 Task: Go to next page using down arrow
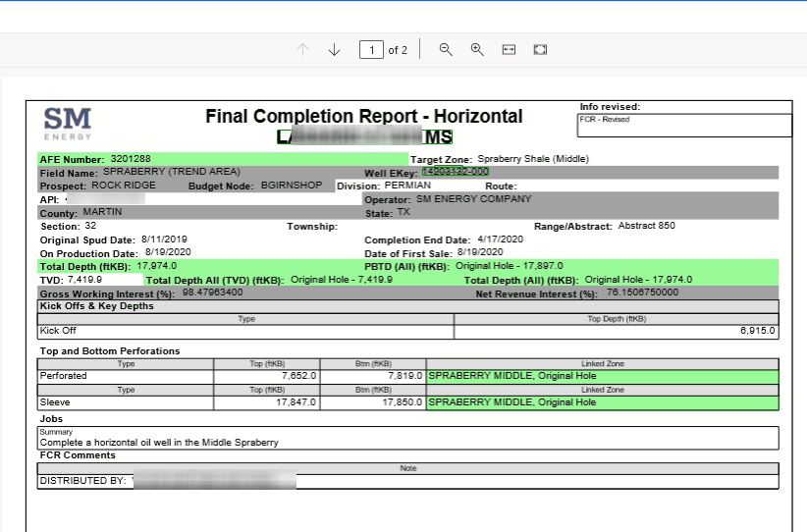point(334,50)
